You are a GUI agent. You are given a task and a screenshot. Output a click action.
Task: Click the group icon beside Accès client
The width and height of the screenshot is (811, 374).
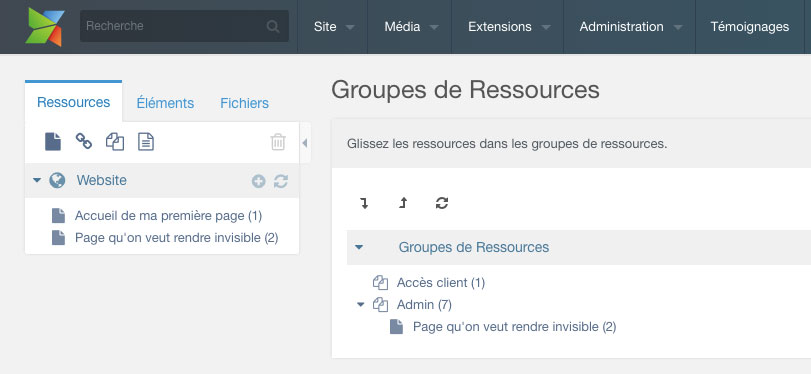pyautogui.click(x=380, y=283)
